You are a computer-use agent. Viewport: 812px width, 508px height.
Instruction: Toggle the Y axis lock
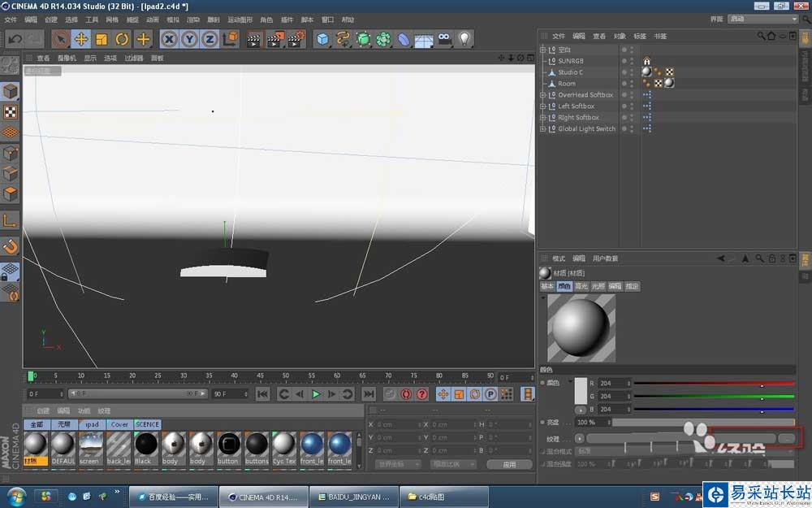pos(189,38)
